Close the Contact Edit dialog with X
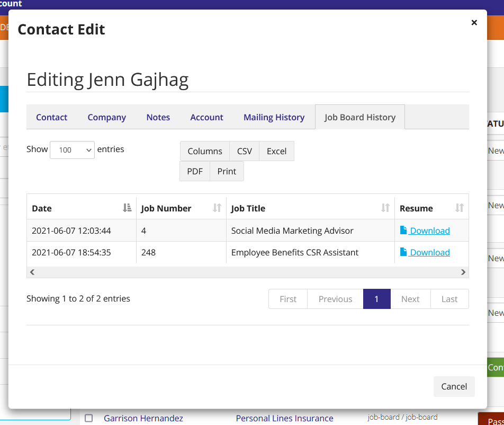504x425 pixels. pos(474,22)
